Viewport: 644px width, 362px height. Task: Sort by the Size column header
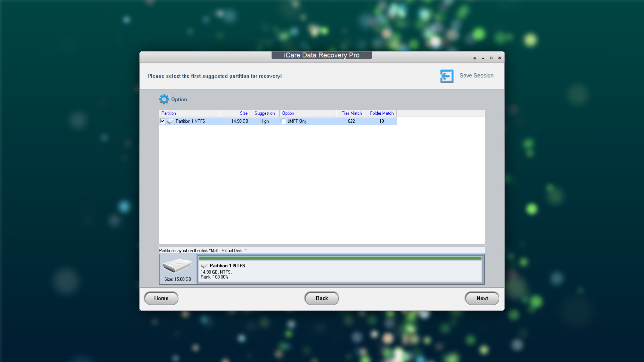click(234, 113)
